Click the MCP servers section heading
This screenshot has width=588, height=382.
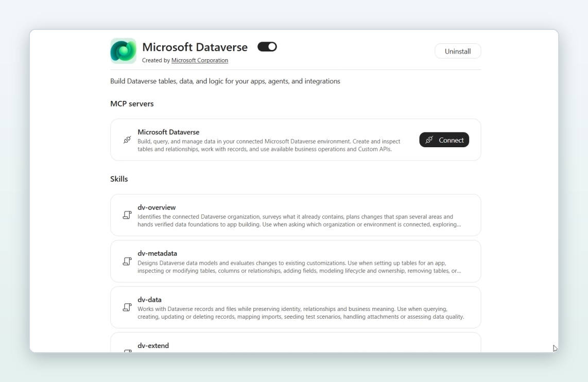132,104
